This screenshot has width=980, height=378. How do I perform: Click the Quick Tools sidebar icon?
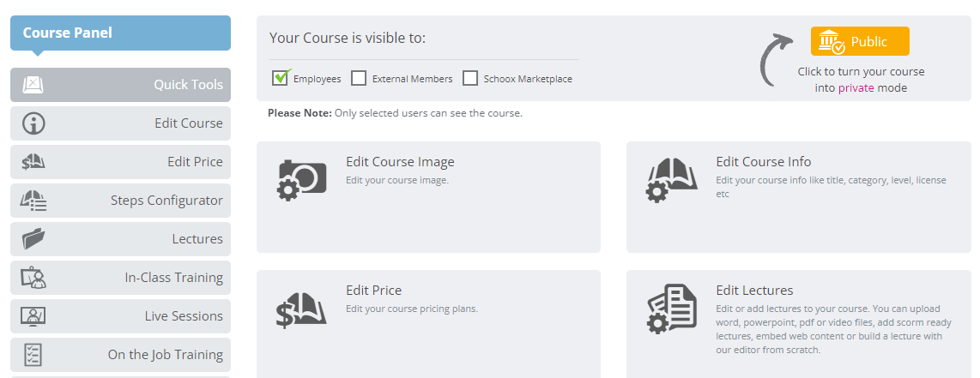coord(33,85)
